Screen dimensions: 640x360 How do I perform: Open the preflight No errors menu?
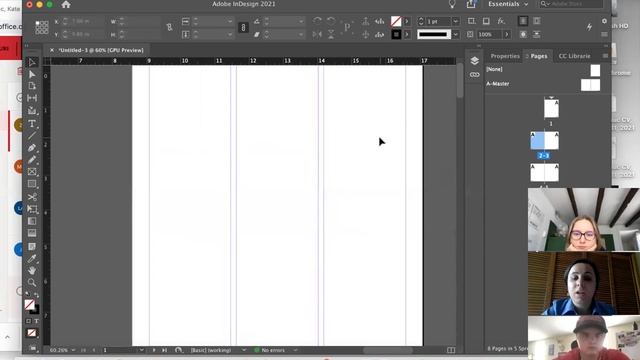(x=295, y=350)
